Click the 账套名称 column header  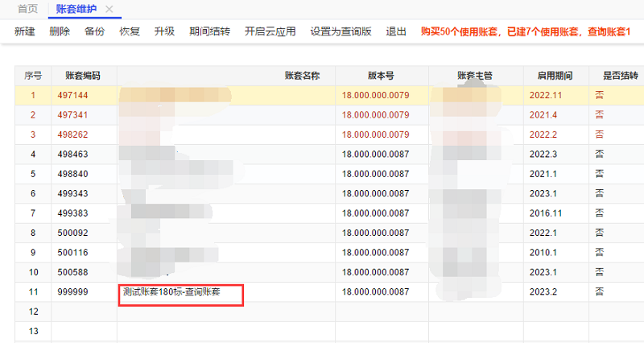coord(302,76)
